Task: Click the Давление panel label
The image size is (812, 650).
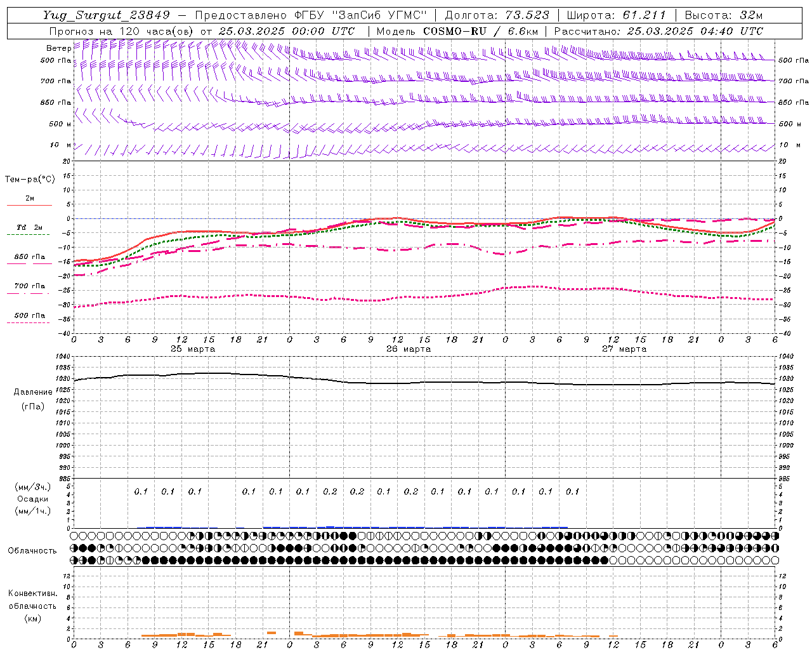Action: tap(33, 392)
